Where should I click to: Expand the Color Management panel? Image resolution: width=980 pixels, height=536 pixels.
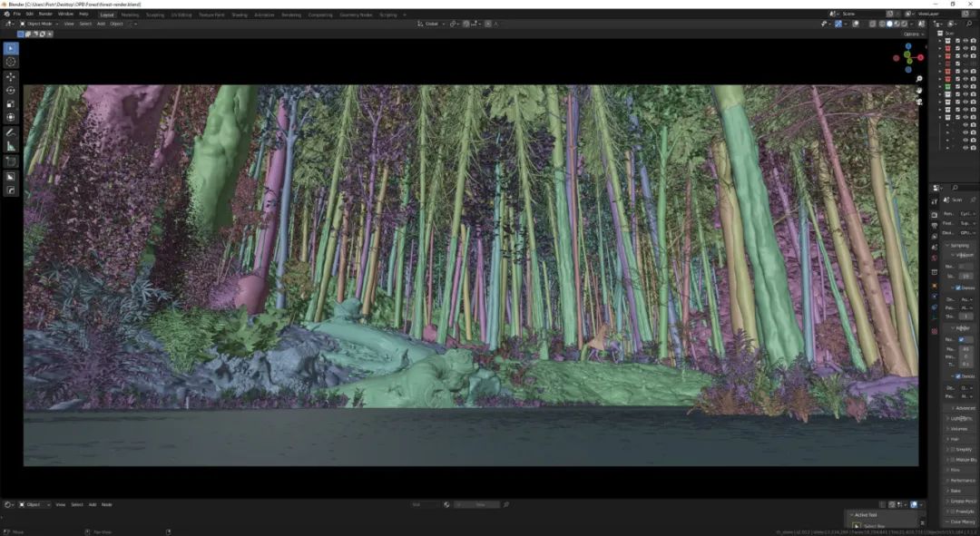coord(962,521)
